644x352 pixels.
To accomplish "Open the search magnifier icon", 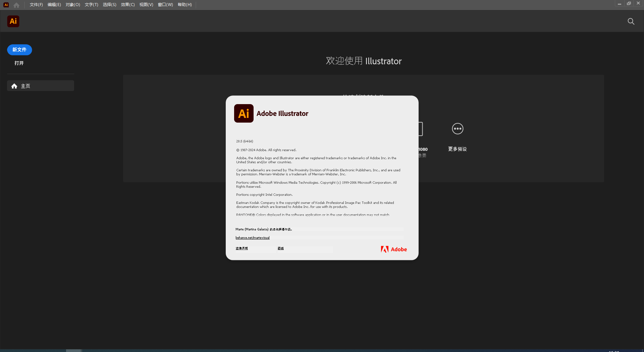I will 631,21.
